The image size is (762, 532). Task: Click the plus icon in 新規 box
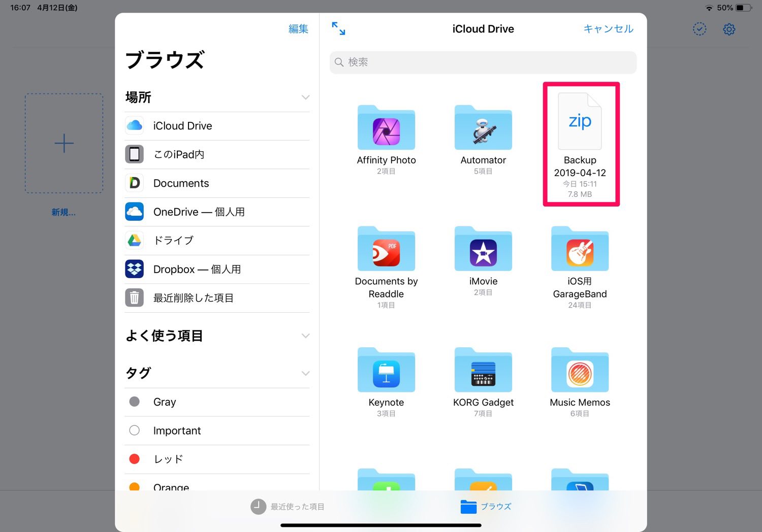pos(64,143)
